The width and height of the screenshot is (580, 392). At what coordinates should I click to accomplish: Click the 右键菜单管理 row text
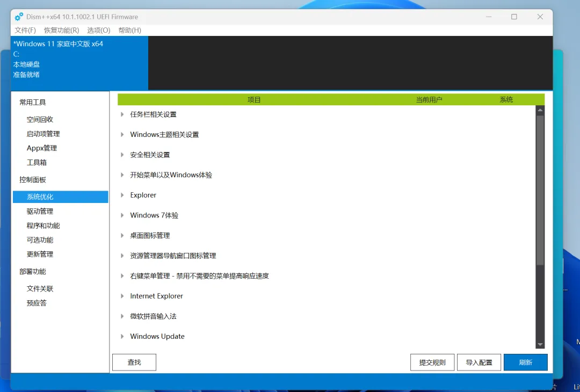199,276
